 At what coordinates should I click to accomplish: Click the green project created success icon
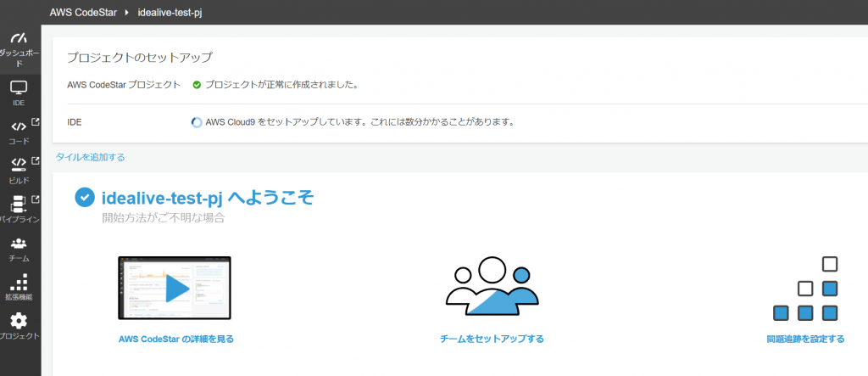tap(197, 85)
